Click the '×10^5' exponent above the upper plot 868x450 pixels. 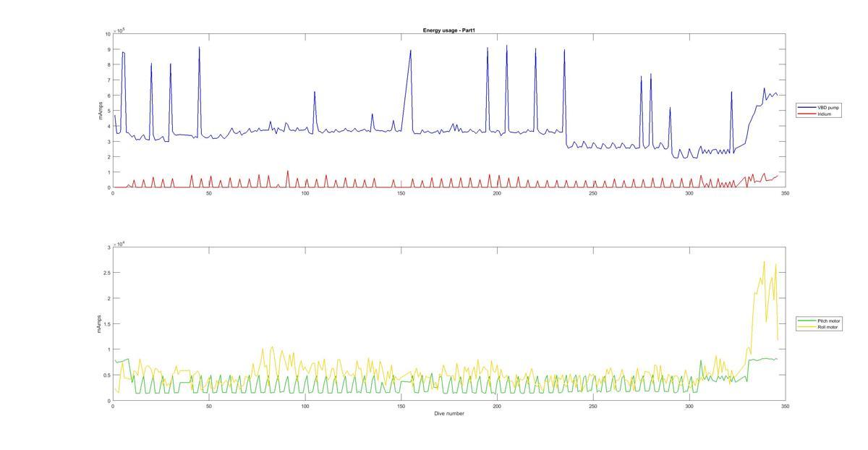[x=120, y=30]
